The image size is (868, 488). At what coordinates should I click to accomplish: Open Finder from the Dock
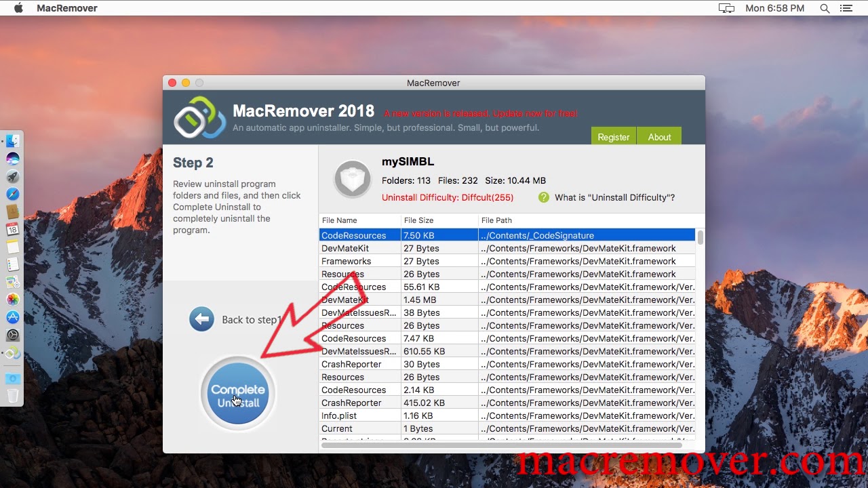[x=13, y=141]
